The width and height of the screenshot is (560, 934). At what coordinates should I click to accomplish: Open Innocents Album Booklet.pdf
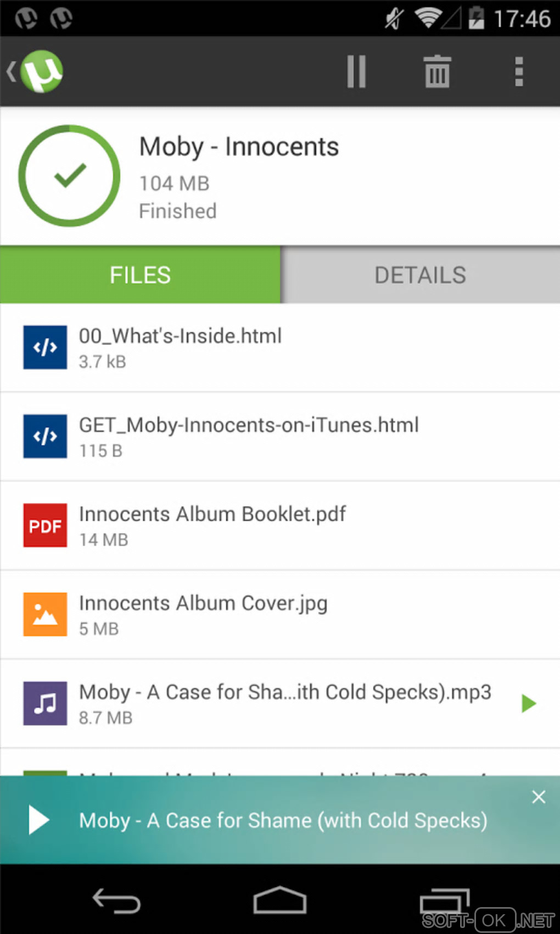click(x=212, y=514)
